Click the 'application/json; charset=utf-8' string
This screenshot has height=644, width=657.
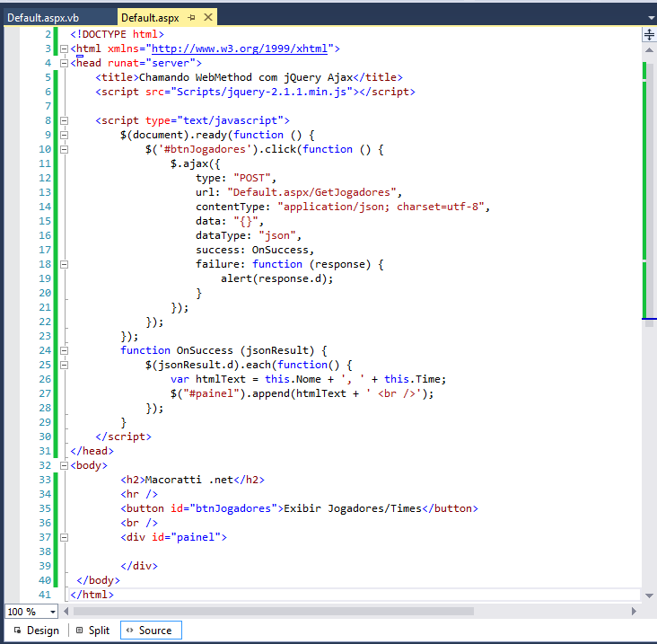tap(381, 207)
